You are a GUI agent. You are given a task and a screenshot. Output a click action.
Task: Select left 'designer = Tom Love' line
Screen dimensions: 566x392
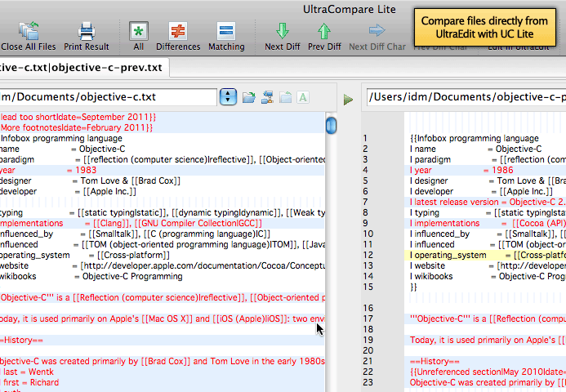[x=163, y=180]
